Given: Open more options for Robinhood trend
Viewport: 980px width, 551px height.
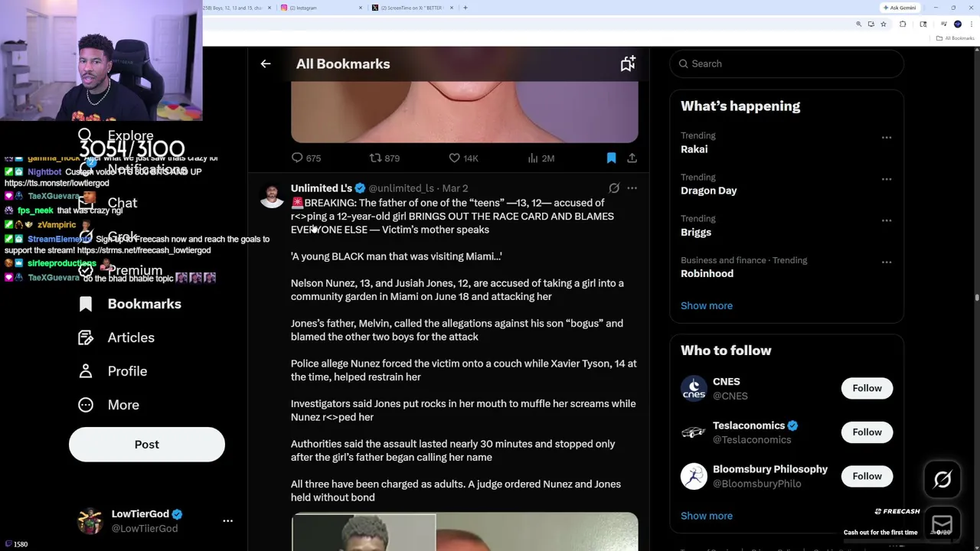Looking at the screenshot, I should point(887,262).
